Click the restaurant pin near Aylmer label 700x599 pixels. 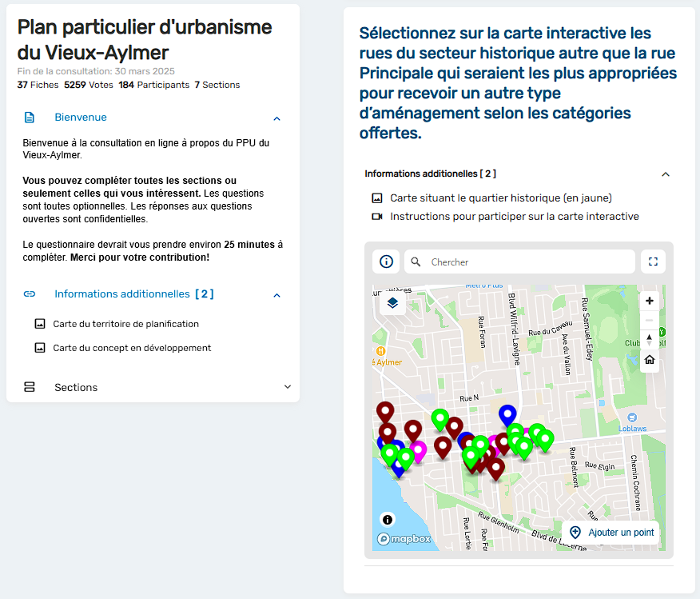[x=381, y=351]
